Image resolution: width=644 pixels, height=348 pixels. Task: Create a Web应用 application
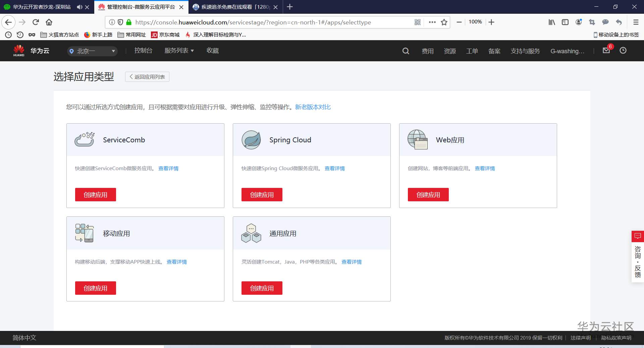click(428, 195)
